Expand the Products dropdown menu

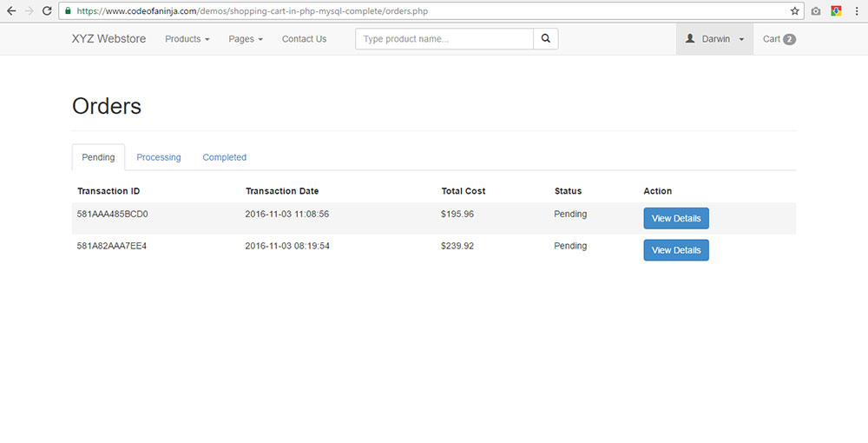[x=187, y=39]
